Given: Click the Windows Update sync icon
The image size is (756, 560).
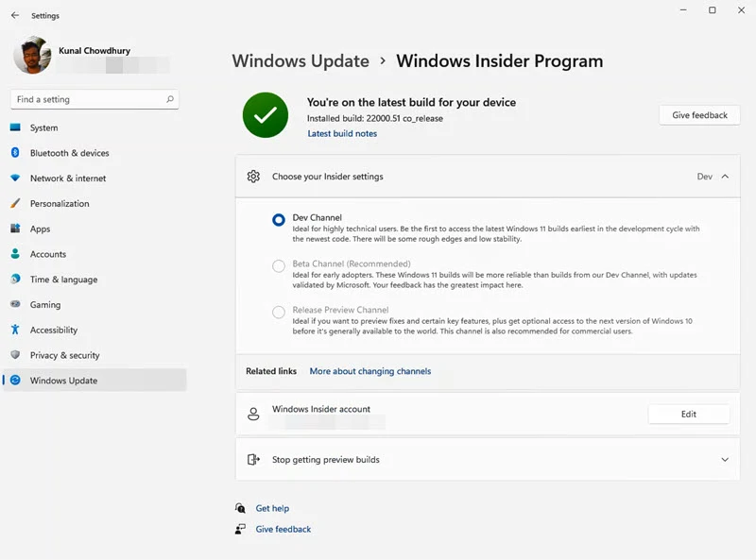Looking at the screenshot, I should coord(15,380).
